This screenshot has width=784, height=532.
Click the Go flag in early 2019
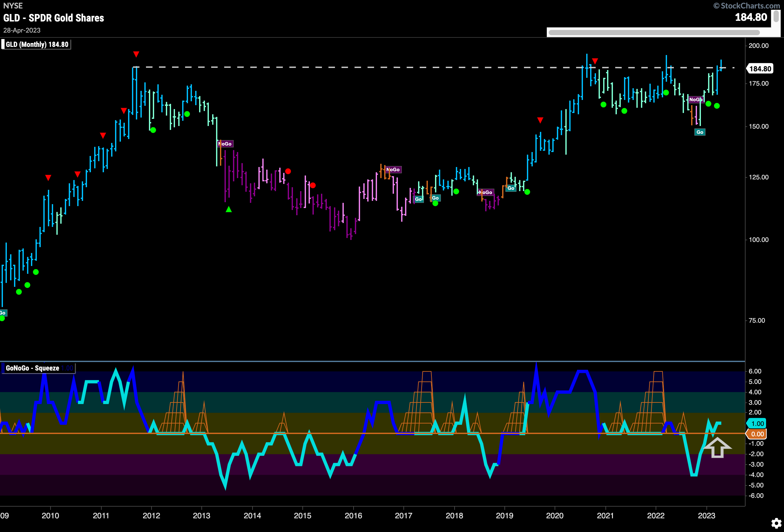(511, 188)
